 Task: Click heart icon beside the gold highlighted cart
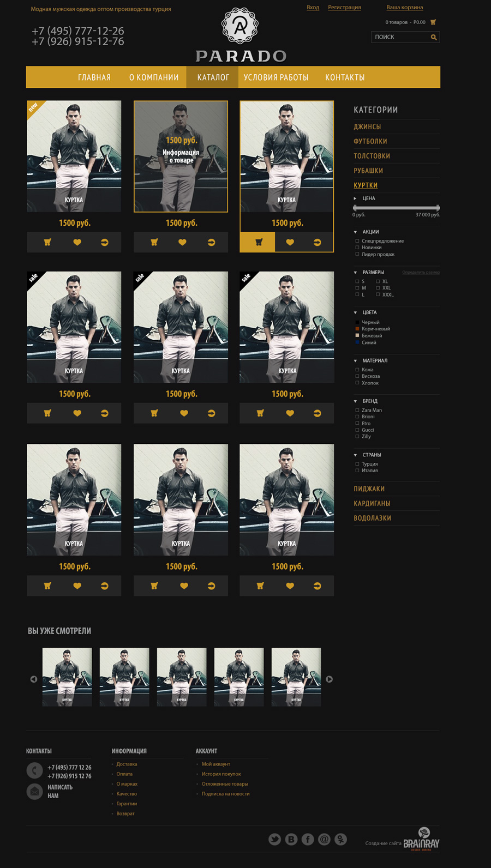click(x=290, y=242)
